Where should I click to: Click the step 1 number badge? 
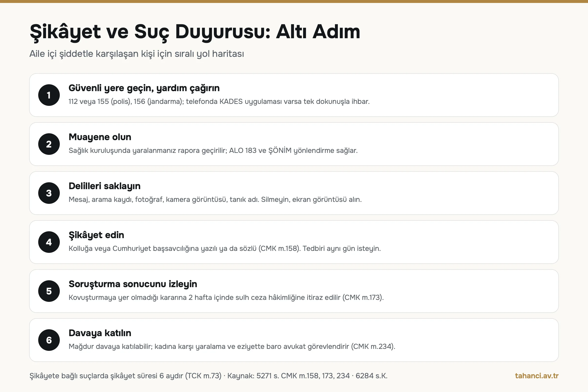(x=49, y=95)
